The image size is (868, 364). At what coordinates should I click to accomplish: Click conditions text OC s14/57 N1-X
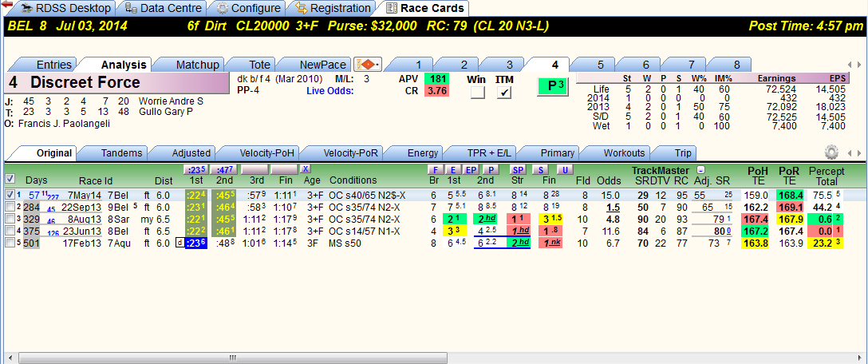(363, 231)
